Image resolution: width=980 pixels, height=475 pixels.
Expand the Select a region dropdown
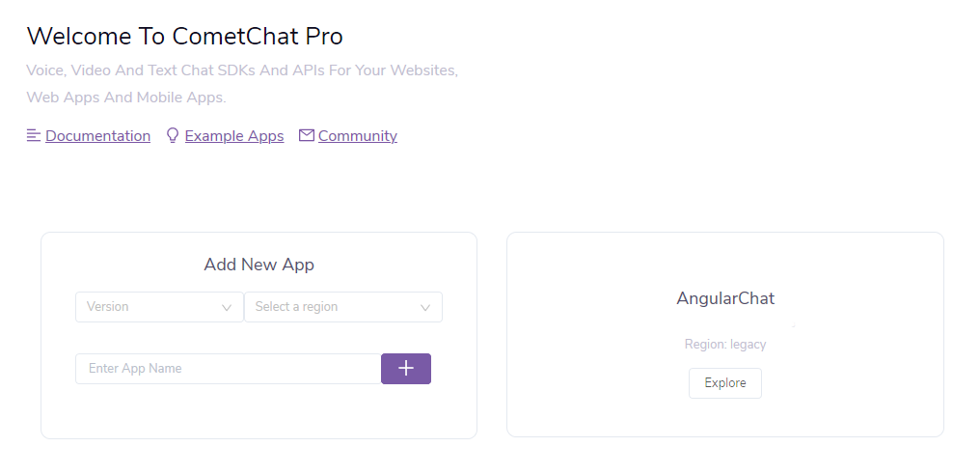tap(342, 307)
